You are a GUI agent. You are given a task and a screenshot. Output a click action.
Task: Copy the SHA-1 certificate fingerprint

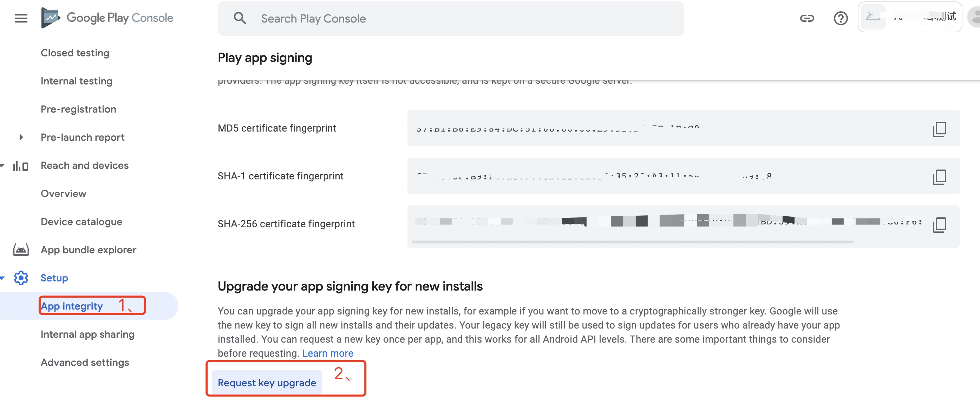(939, 177)
